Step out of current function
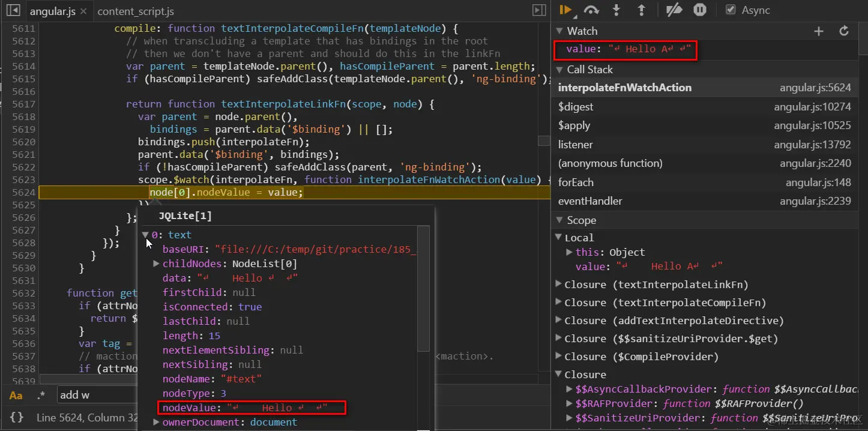The image size is (868, 431). [x=641, y=10]
